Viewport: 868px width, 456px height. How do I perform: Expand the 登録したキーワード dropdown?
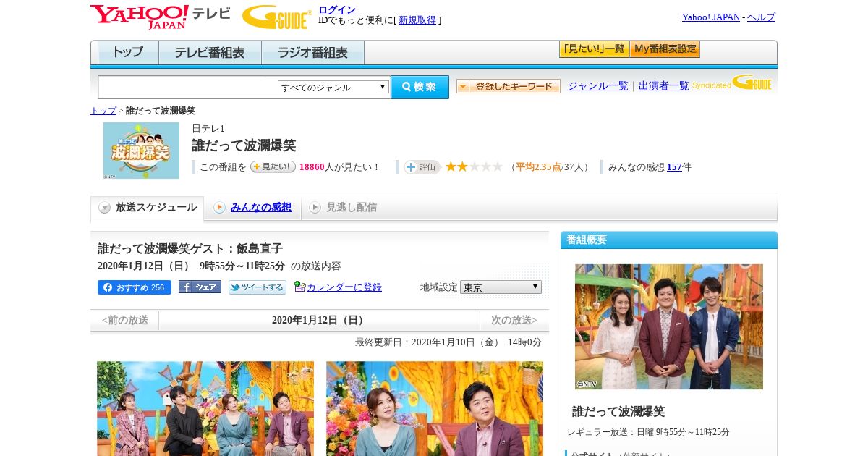click(x=509, y=86)
